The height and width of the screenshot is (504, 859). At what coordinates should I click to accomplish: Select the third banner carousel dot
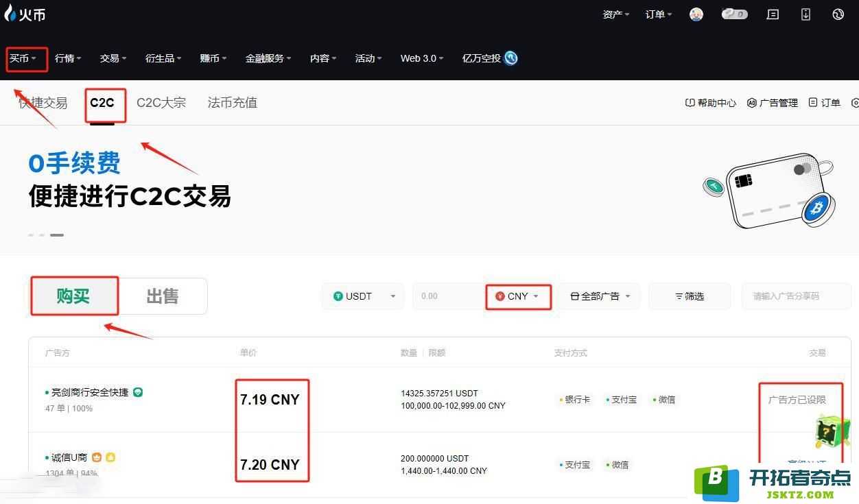point(57,235)
